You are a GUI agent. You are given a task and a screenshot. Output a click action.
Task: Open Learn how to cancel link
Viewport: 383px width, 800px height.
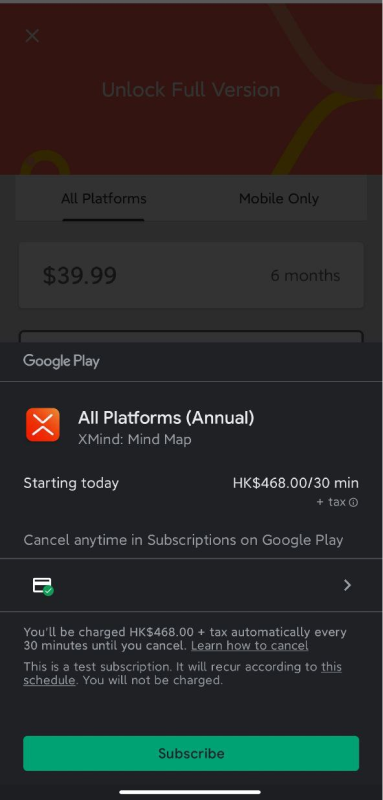(250, 645)
